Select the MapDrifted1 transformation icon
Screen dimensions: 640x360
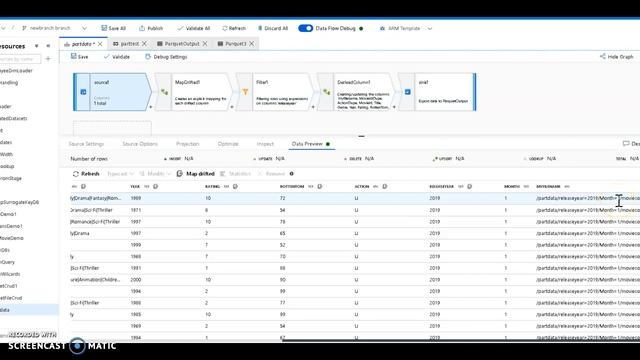click(x=164, y=92)
